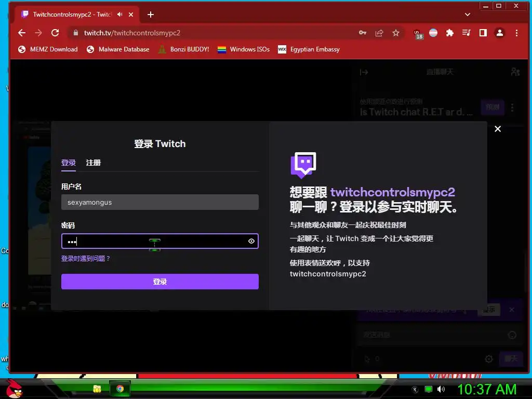Open the file explorer taskbar icon
The height and width of the screenshot is (399, 532).
tap(97, 389)
